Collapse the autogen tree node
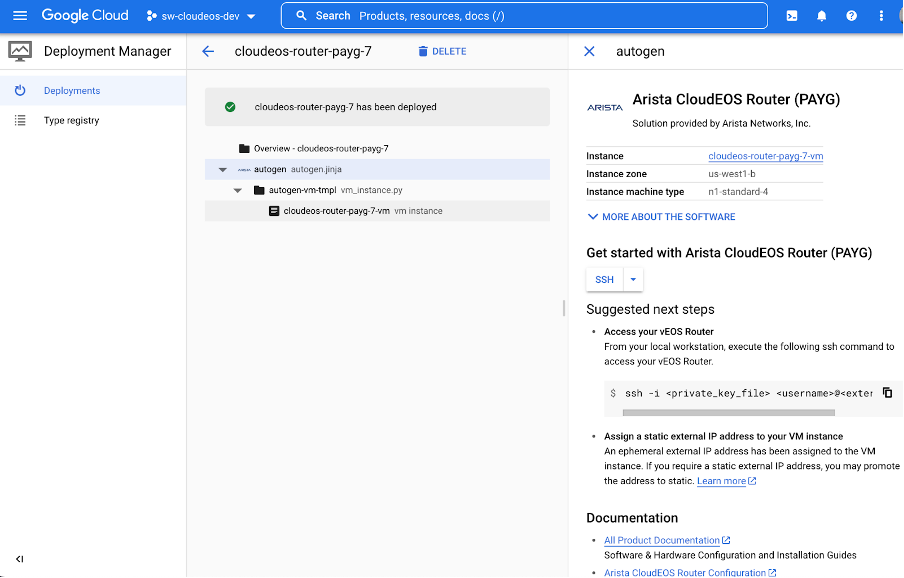Image resolution: width=904 pixels, height=578 pixels. click(x=223, y=170)
